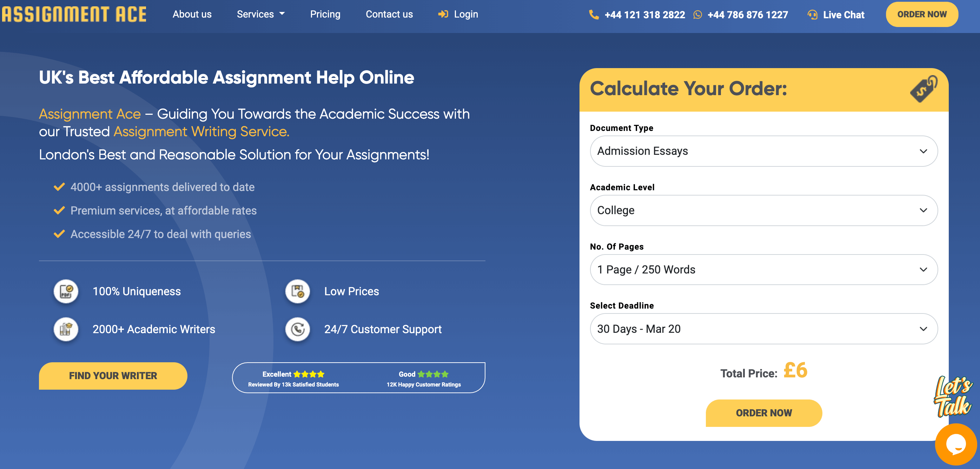980x469 pixels.
Task: Click the 100% Uniqueness icon
Action: coord(66,291)
